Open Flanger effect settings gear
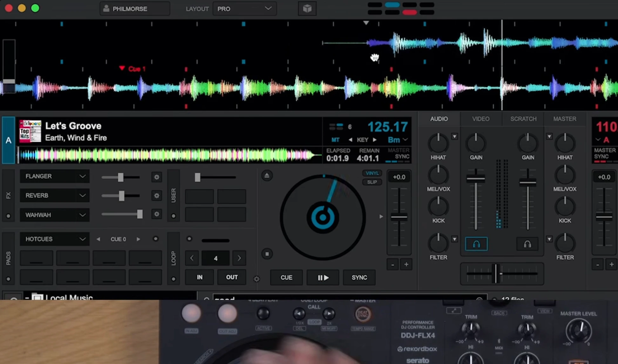618x364 pixels. pos(157,177)
